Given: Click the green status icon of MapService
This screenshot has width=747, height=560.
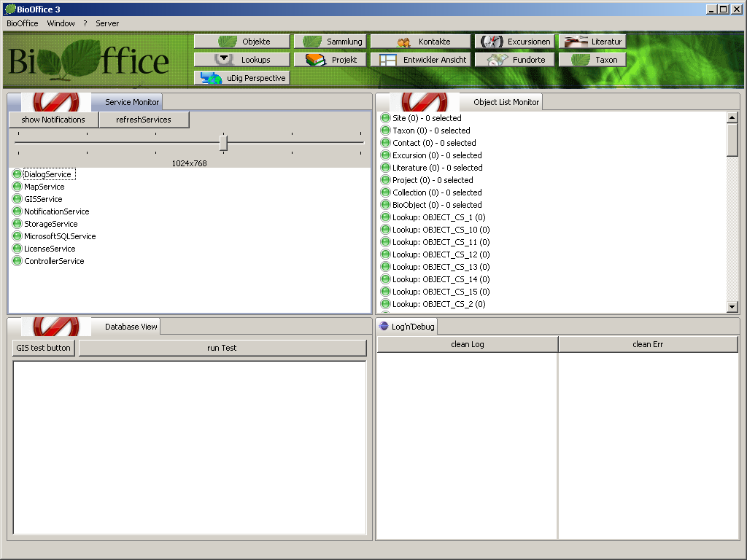Looking at the screenshot, I should click(18, 186).
